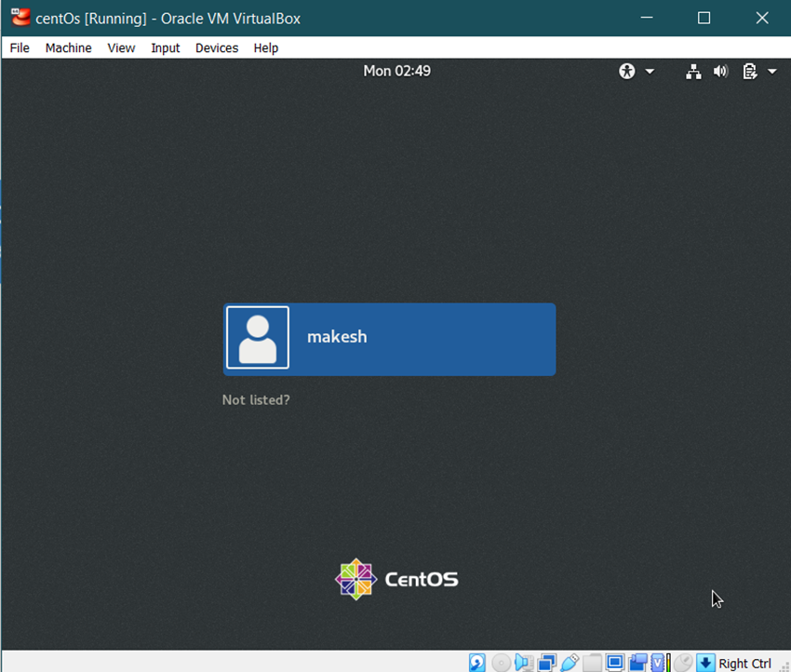Click the display settings status icon

tap(615, 662)
